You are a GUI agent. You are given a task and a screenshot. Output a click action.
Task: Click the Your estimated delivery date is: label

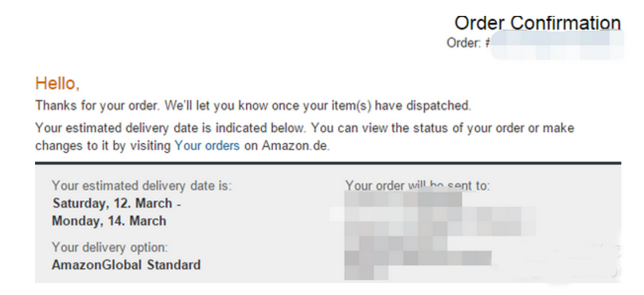142,186
